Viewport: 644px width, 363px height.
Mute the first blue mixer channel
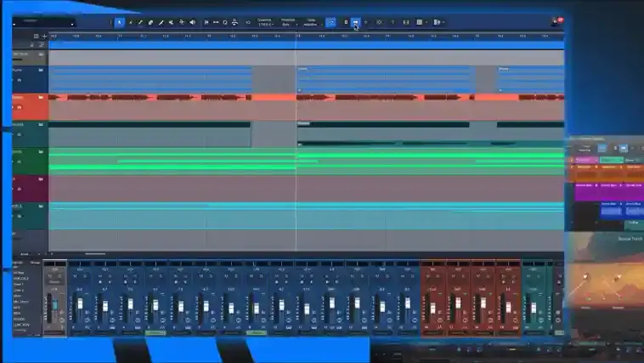pyautogui.click(x=75, y=276)
